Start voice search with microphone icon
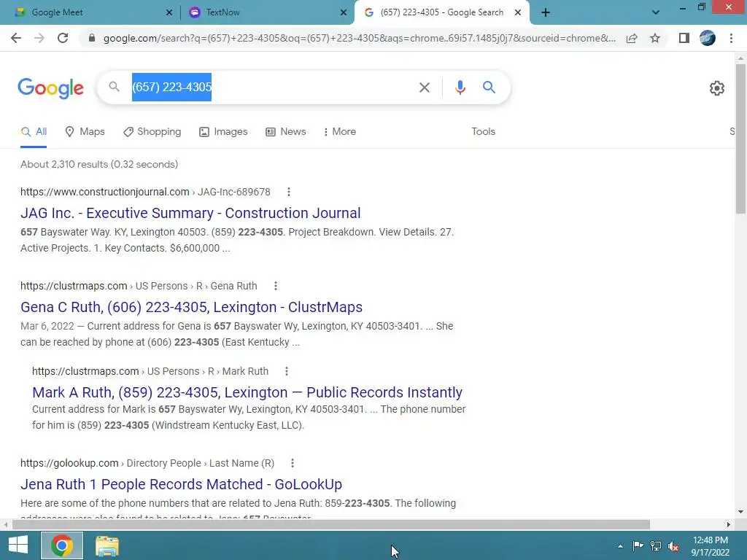Viewport: 747px width, 560px height. point(460,87)
